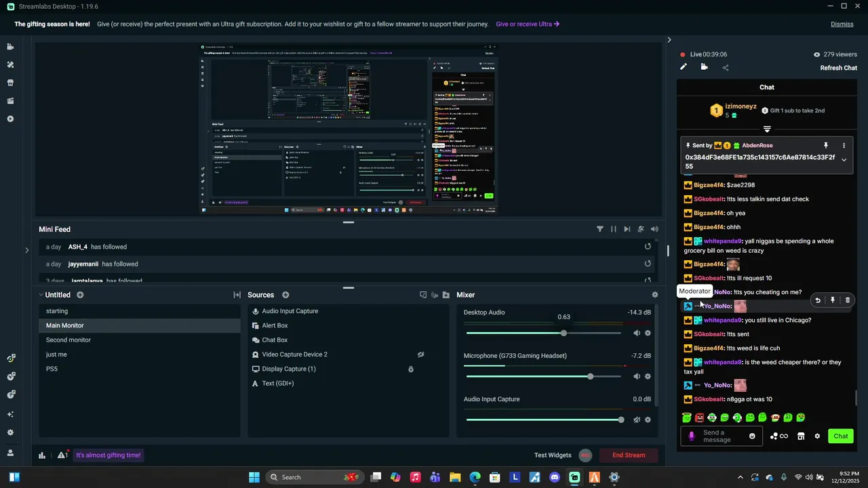Select the just me scene
The width and height of the screenshot is (868, 488).
pos(140,354)
